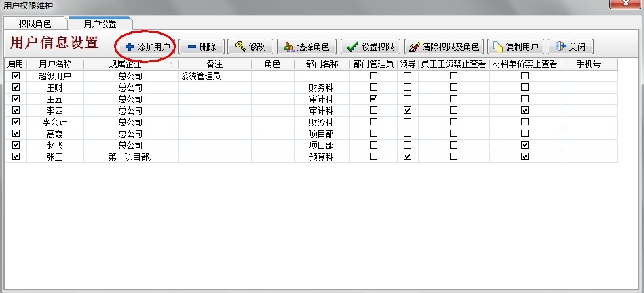The height and width of the screenshot is (293, 644).
Task: Sort by the 部门名称 column header
Action: click(322, 64)
